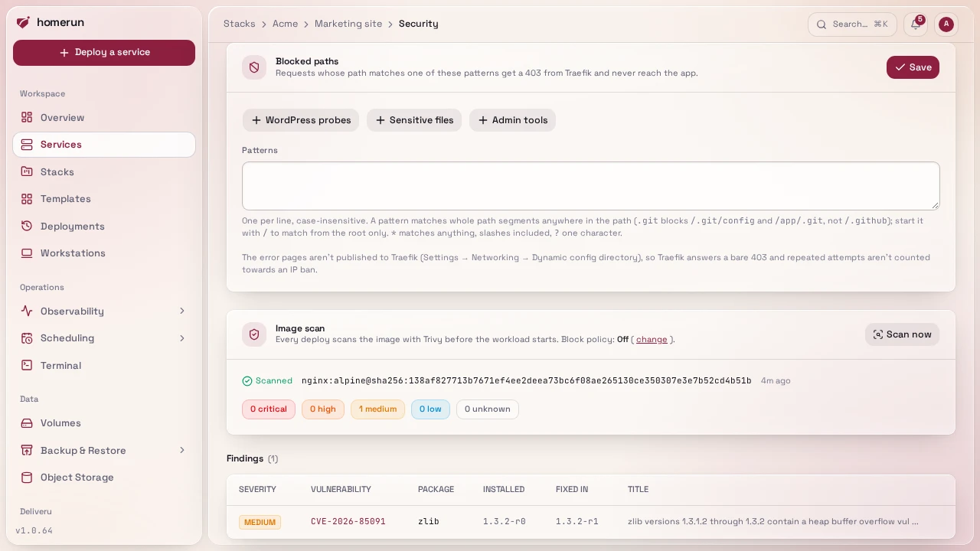Image resolution: width=980 pixels, height=551 pixels.
Task: Click the Deployments history icon
Action: click(27, 227)
